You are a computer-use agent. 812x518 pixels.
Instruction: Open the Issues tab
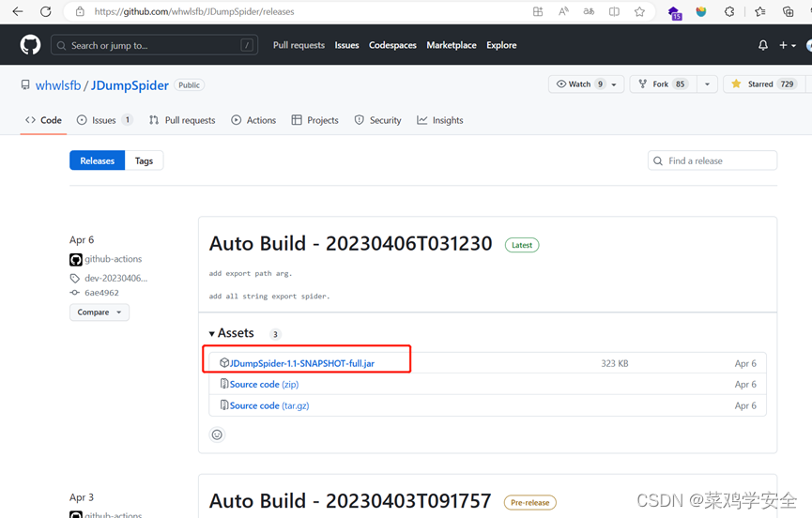(x=104, y=120)
